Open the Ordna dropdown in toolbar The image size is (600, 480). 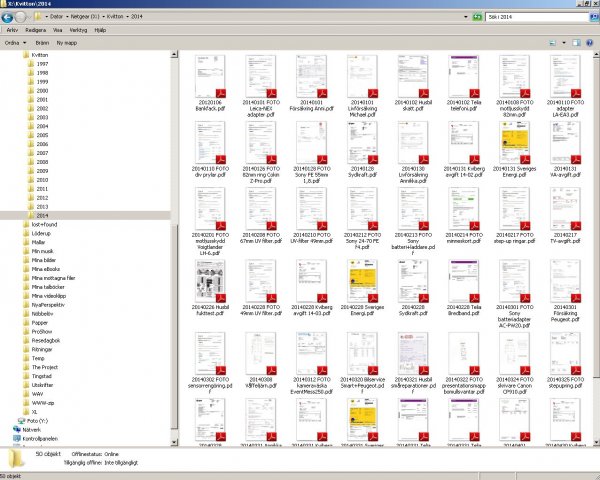pyautogui.click(x=12, y=44)
